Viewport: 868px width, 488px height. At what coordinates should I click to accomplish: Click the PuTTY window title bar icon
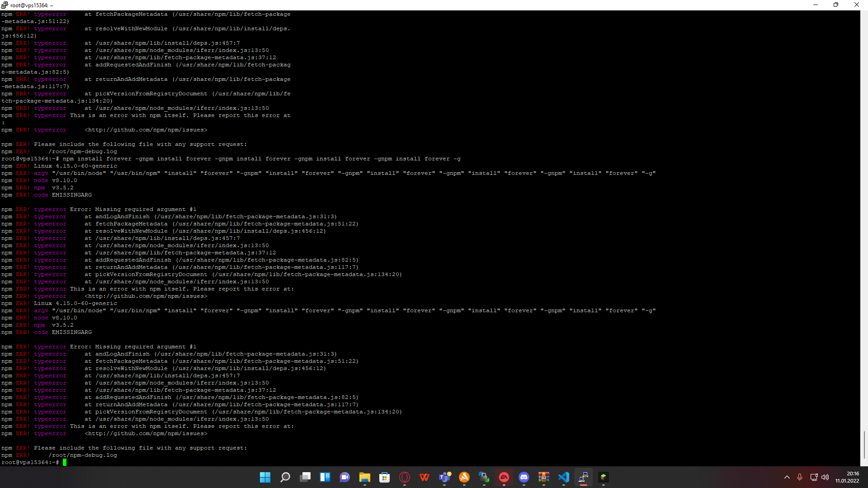coord(5,5)
